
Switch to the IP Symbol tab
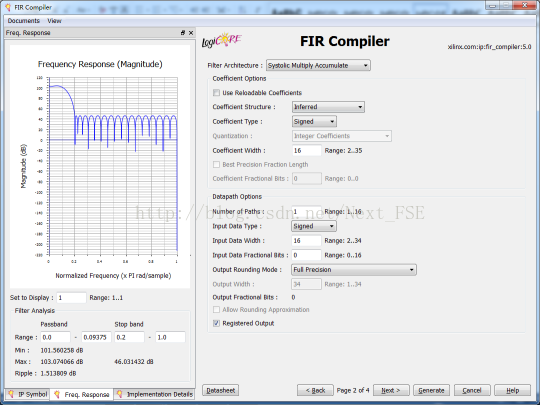[28, 394]
